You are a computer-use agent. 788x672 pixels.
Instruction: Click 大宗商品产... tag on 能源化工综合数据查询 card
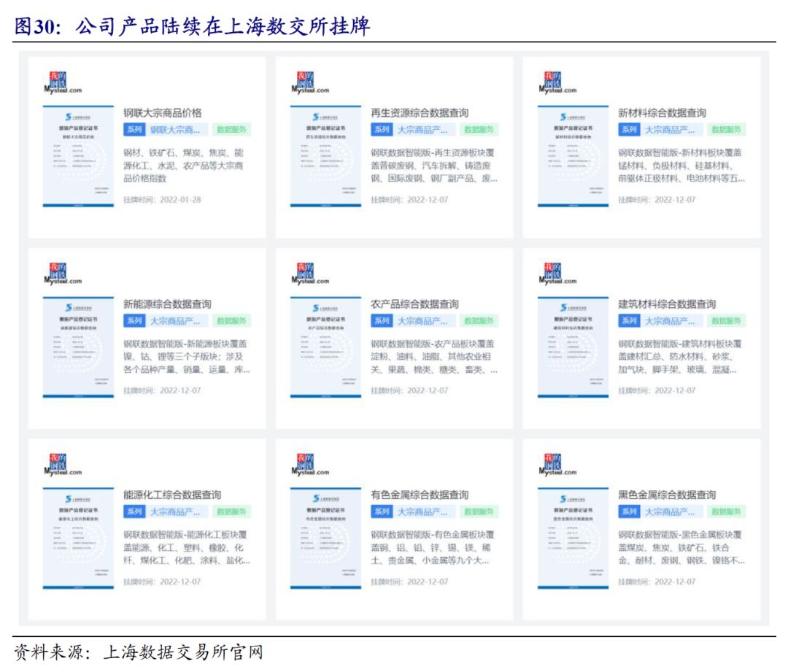pyautogui.click(x=176, y=511)
